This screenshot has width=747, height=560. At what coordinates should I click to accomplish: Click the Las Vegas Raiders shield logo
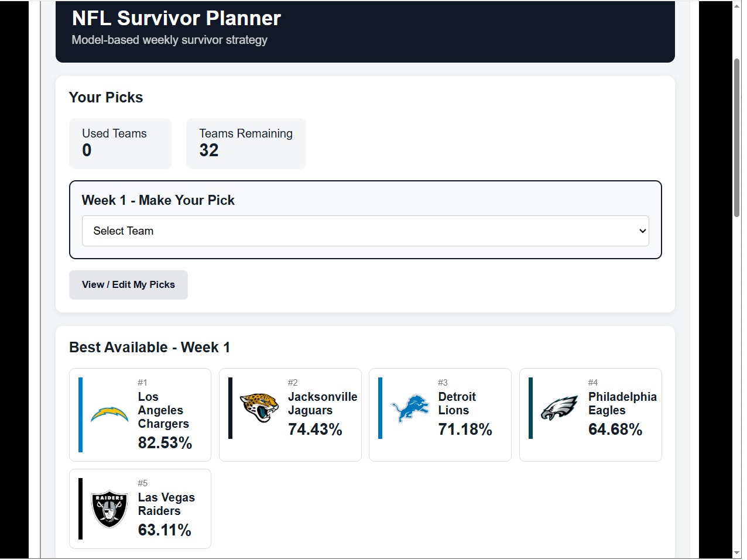click(x=109, y=509)
